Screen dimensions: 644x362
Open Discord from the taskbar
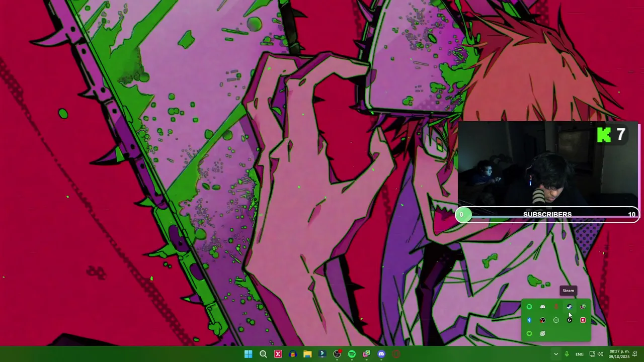tap(381, 354)
